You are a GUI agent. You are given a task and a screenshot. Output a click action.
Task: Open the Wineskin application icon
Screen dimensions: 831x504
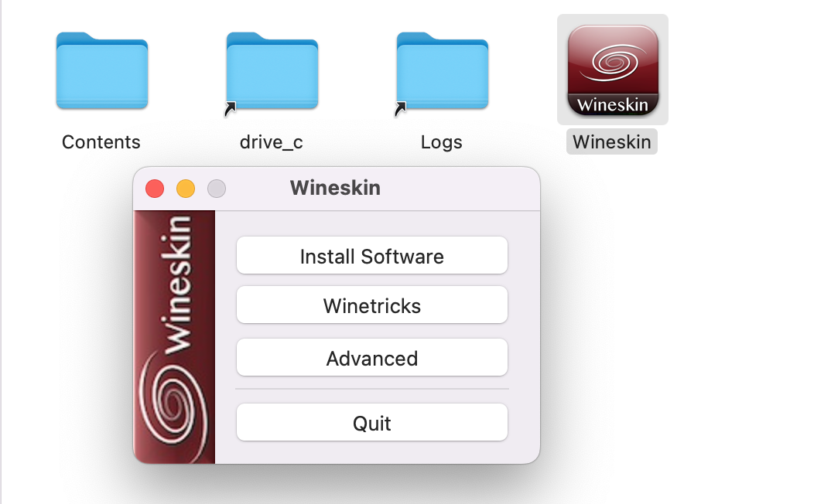(x=612, y=69)
